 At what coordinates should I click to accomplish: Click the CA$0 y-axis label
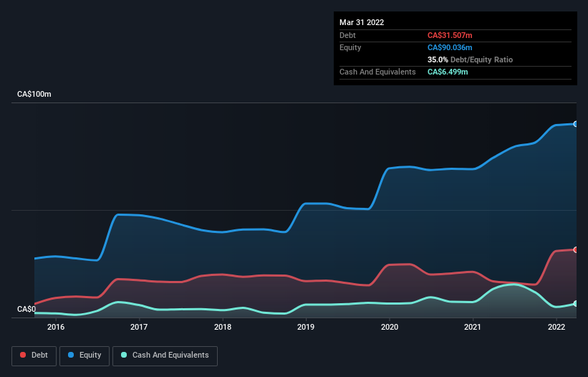(x=26, y=309)
